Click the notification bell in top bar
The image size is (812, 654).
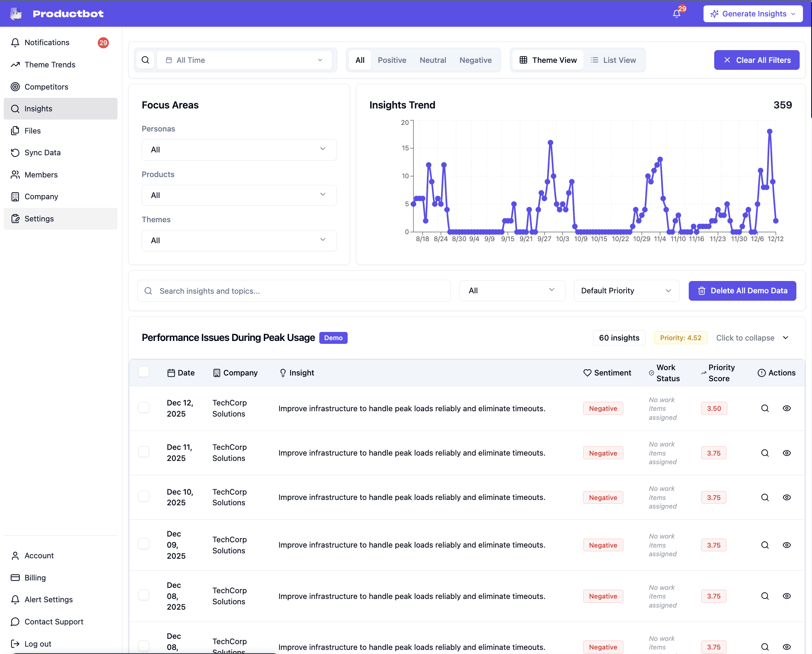click(x=676, y=14)
